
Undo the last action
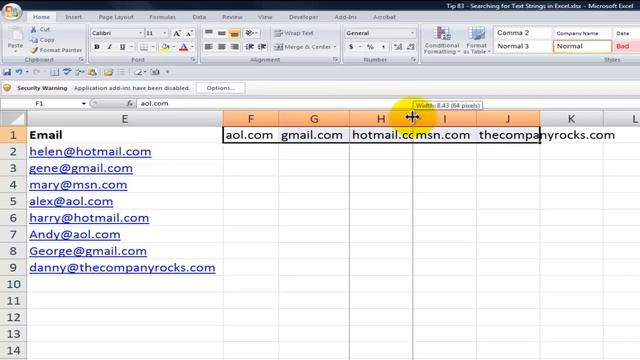[x=19, y=72]
